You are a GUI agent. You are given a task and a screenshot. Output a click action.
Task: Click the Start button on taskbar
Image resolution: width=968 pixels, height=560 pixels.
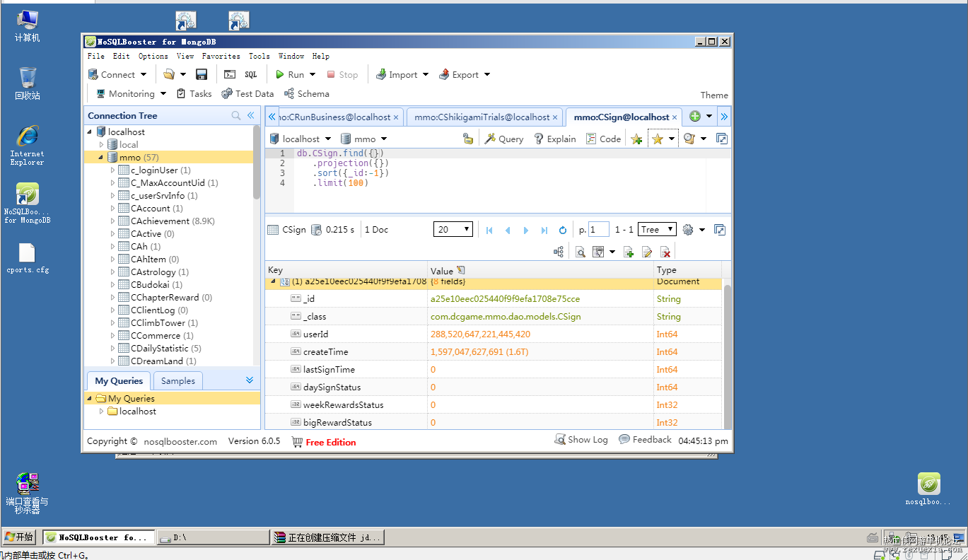(x=20, y=537)
